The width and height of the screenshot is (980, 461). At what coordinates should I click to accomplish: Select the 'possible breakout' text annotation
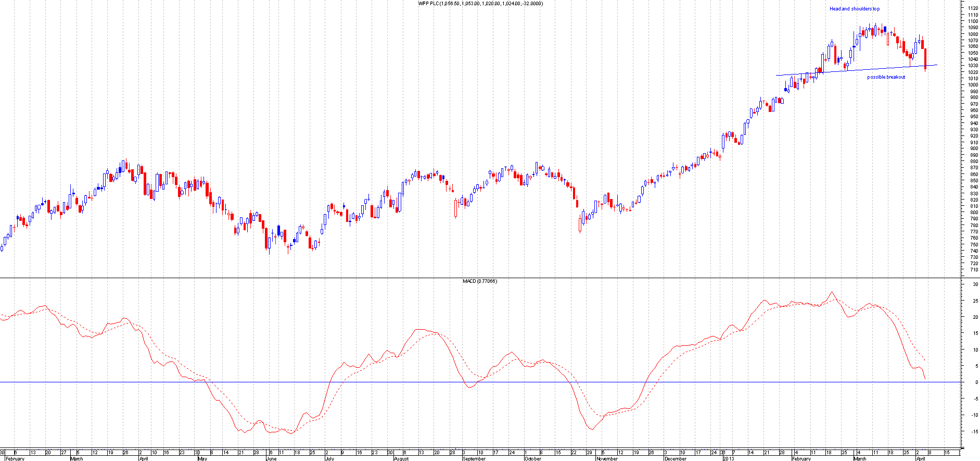[x=886, y=77]
